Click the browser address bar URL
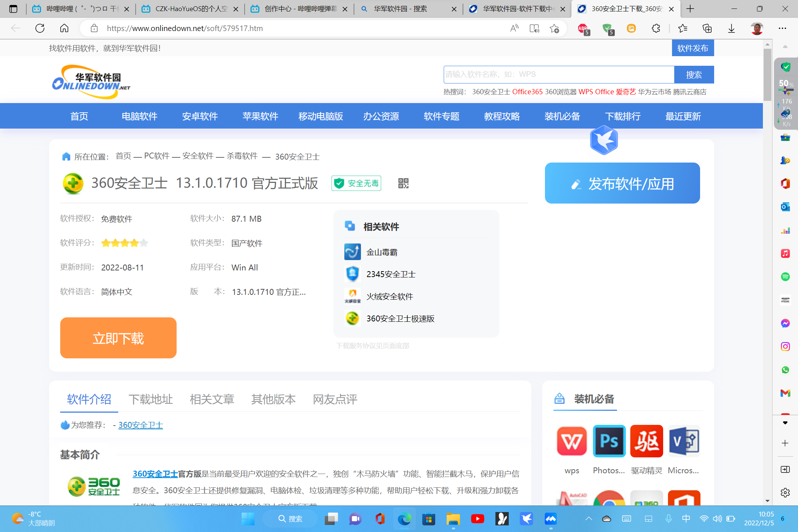The height and width of the screenshot is (532, 798). (x=185, y=28)
